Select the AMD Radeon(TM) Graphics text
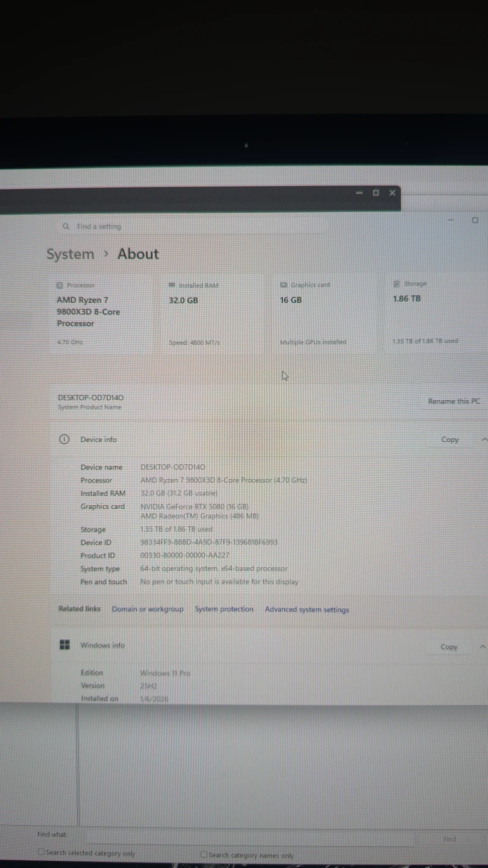This screenshot has width=488, height=868. 200,516
